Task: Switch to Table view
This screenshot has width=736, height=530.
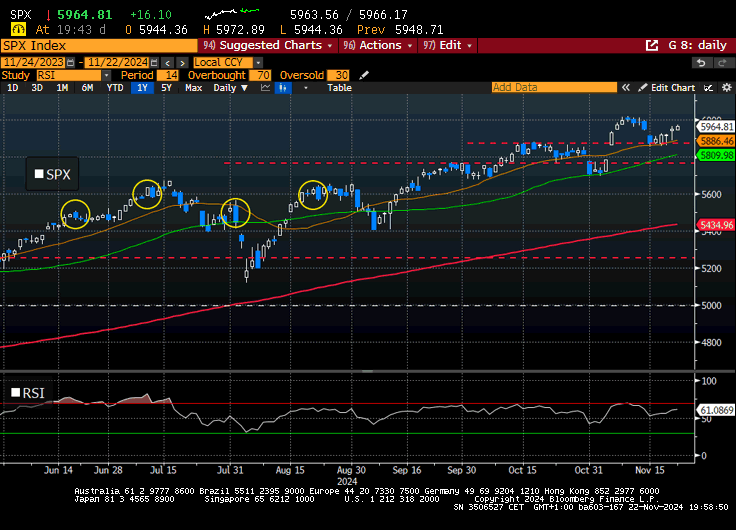Action: click(339, 88)
